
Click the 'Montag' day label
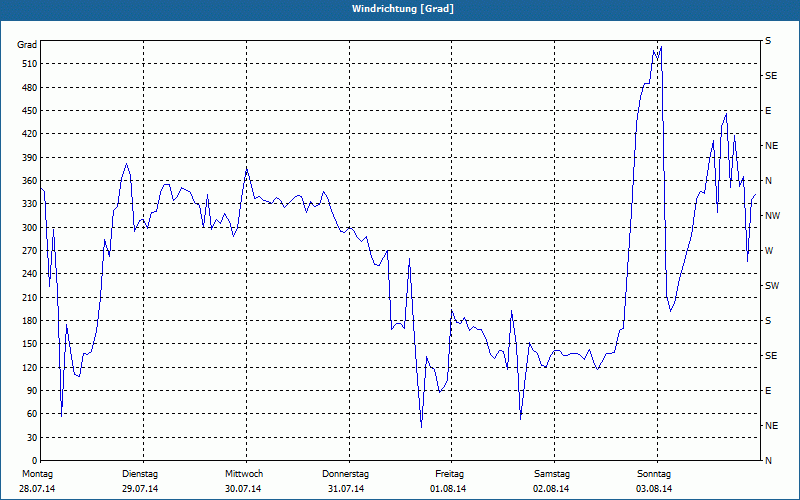click(x=38, y=474)
